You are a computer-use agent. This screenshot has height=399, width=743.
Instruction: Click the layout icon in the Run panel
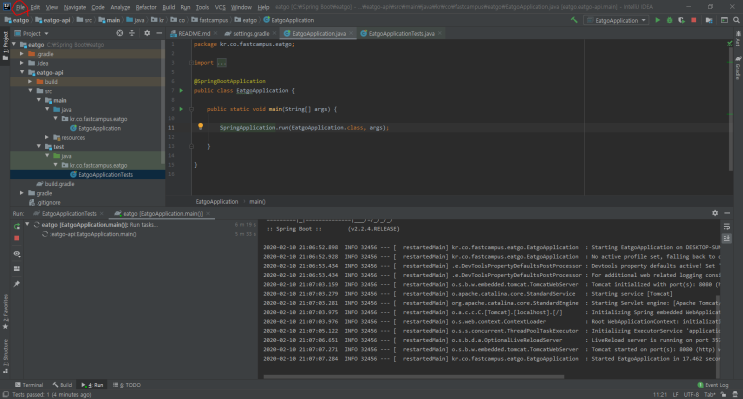[17, 269]
